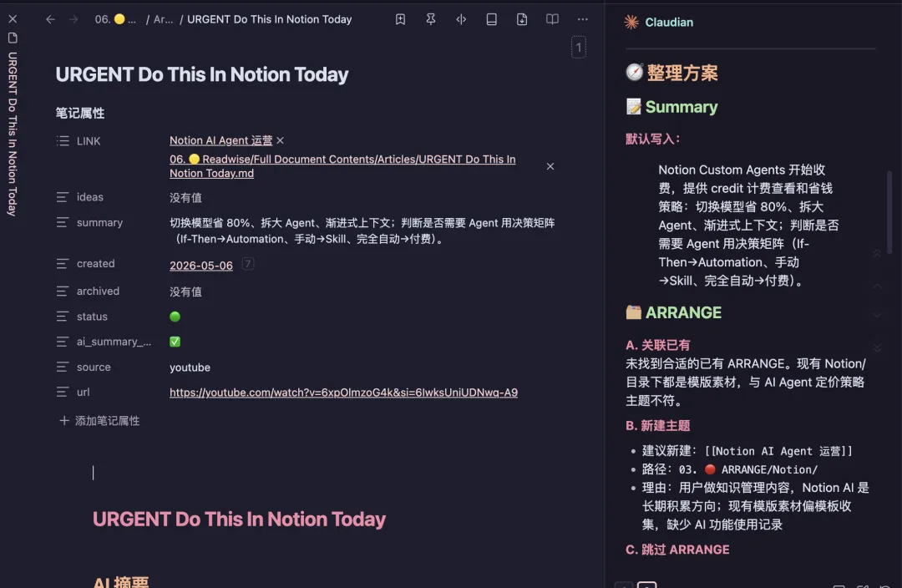Click the Claudian panel scrollbar thumb
Viewport: 902px width, 588px height.
889,211
